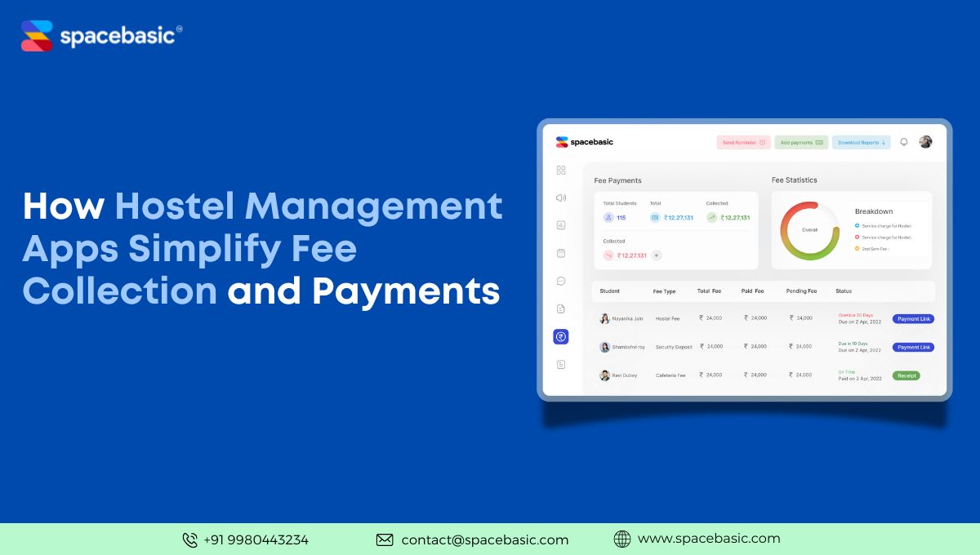This screenshot has width=980, height=555.
Task: Click the blue Service charge legend dot
Action: pos(857,225)
